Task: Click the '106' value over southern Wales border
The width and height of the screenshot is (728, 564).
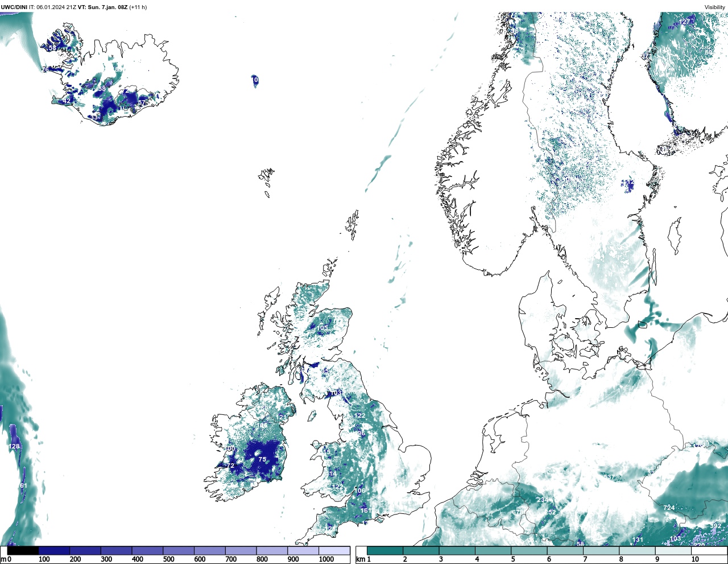Action: tap(360, 491)
